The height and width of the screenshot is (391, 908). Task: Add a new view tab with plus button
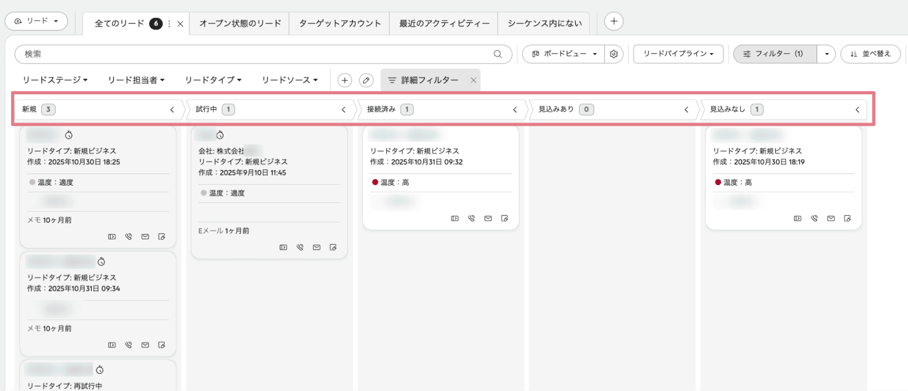coord(614,21)
